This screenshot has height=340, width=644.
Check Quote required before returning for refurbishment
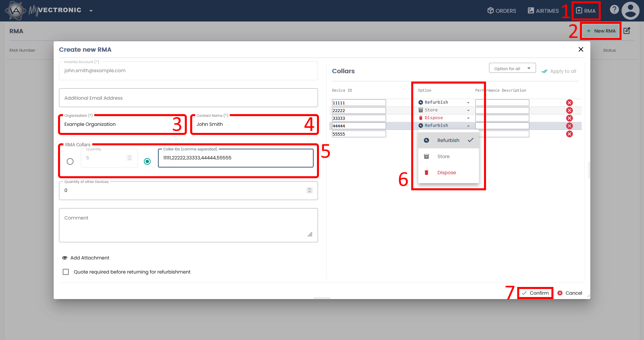coord(66,272)
